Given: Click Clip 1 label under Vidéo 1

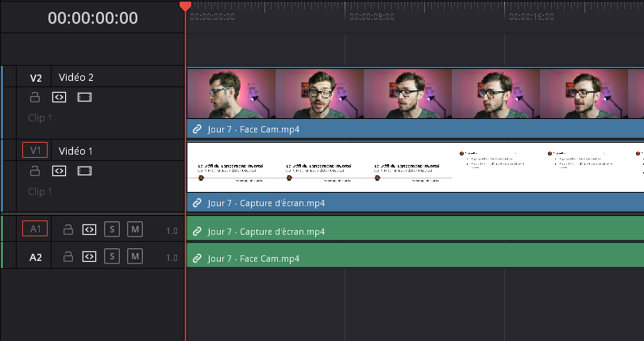Looking at the screenshot, I should [40, 192].
